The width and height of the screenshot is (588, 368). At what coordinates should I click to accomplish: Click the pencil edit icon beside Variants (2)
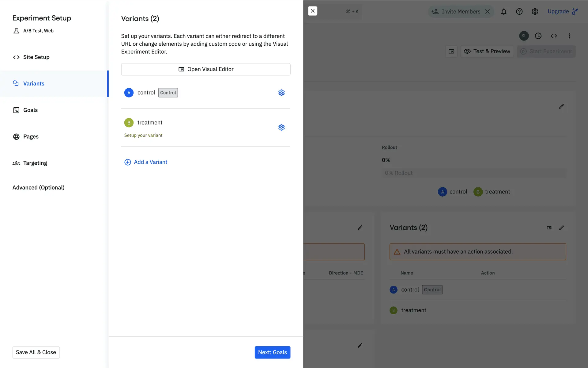coord(561,228)
